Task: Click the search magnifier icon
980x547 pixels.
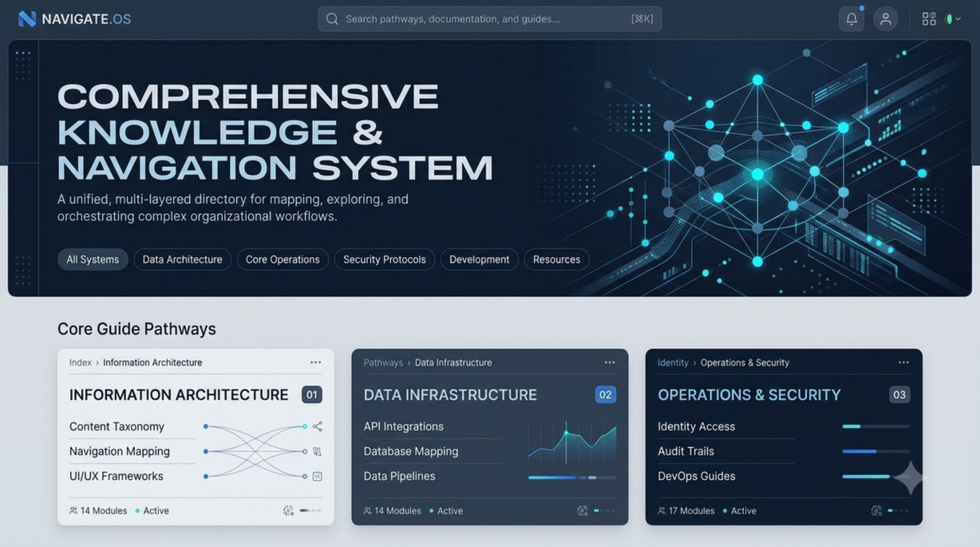Action: point(332,19)
